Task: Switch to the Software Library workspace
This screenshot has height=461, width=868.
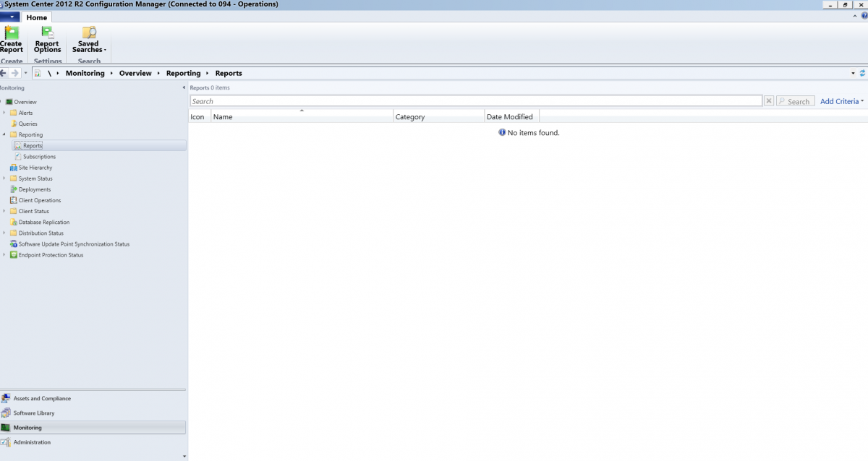Action: (x=93, y=413)
